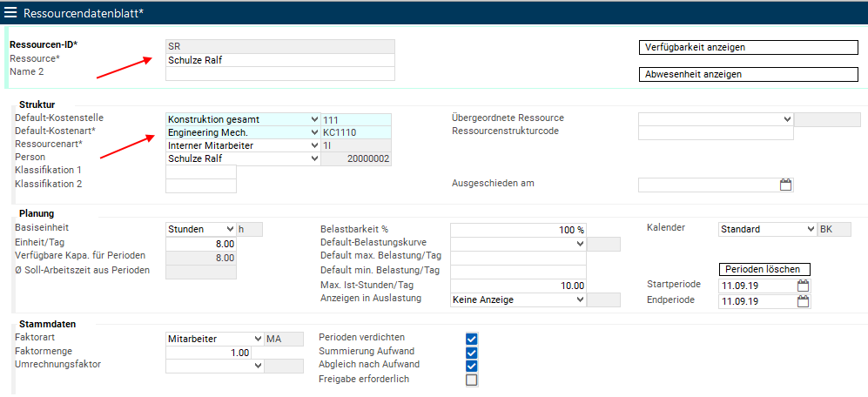
Task: Uncheck Summierung Aufwand checkbox
Action: tap(472, 353)
